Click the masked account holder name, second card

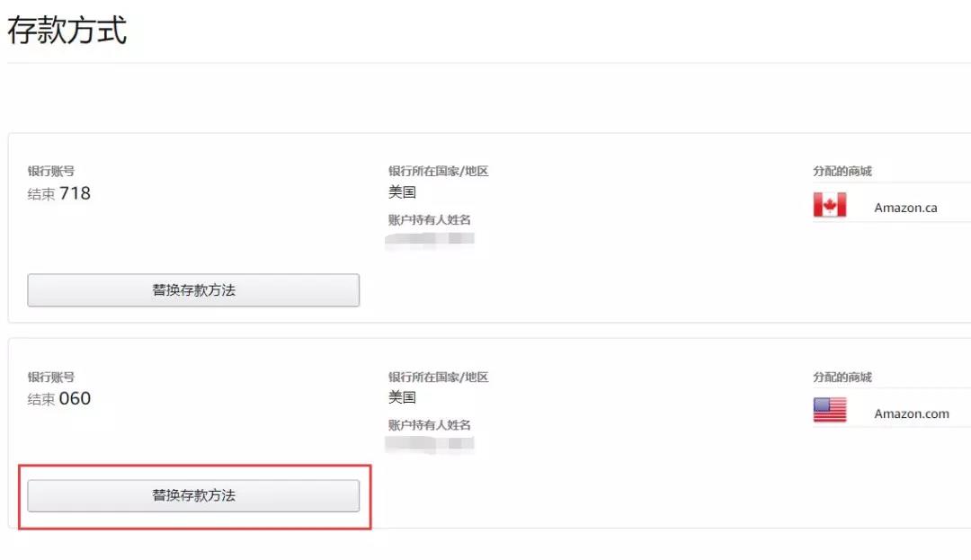[x=430, y=445]
